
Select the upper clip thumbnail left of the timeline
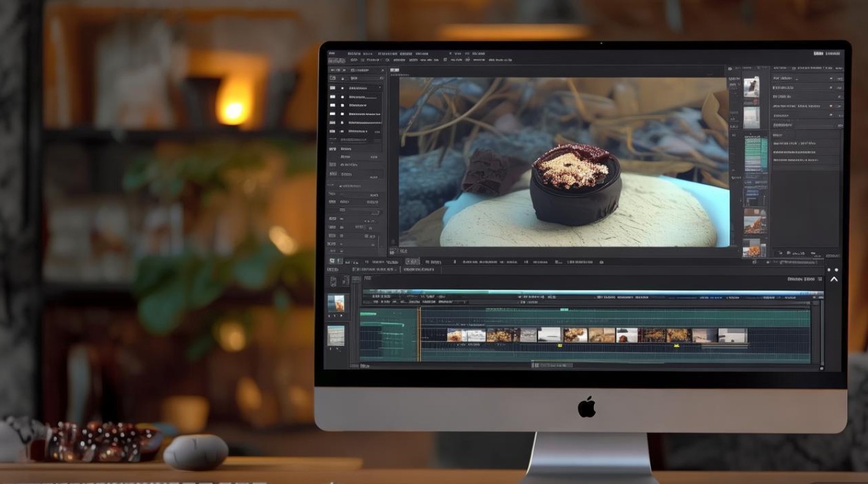[336, 303]
